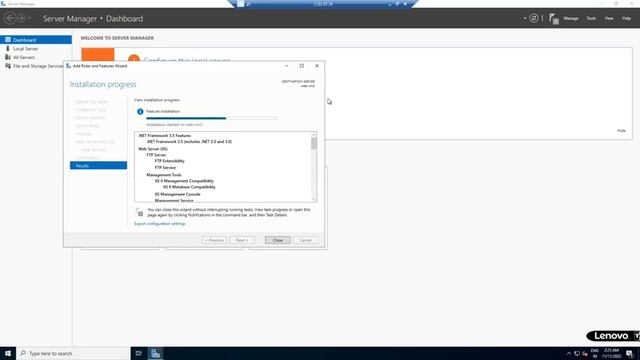This screenshot has width=640, height=360.
Task: Click Export configuration settings link
Action: coord(160,224)
